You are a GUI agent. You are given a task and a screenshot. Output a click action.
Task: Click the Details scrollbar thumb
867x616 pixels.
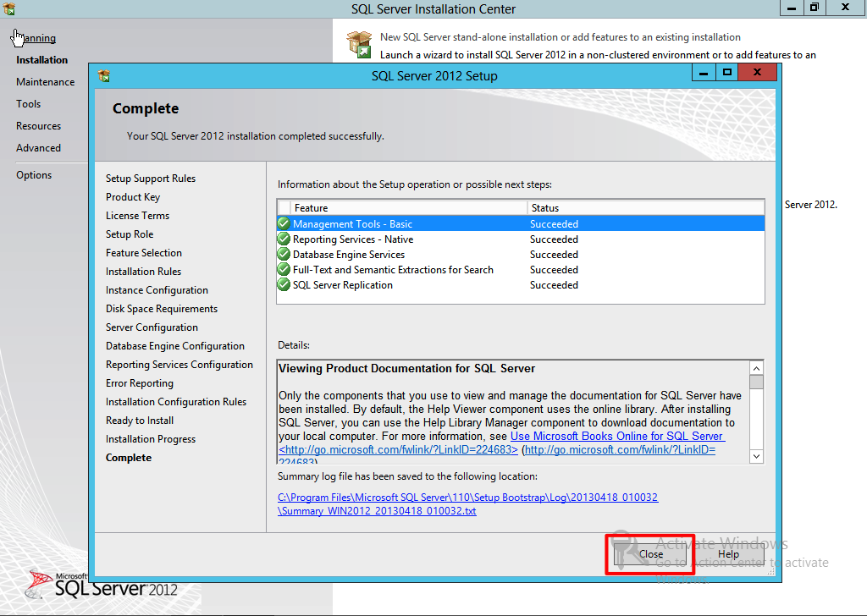click(x=756, y=382)
